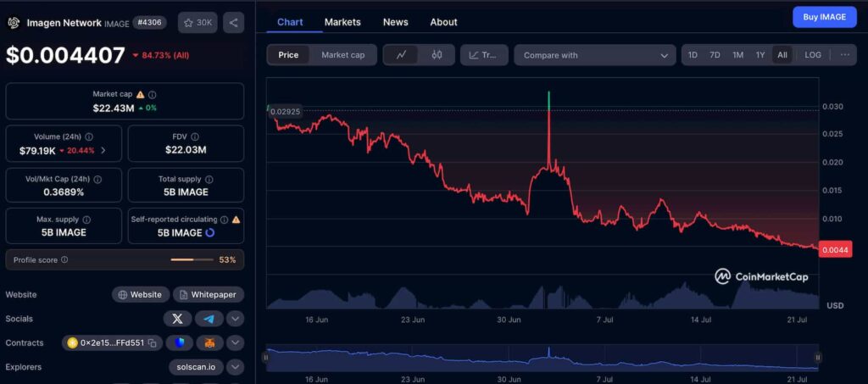The image size is (868, 384).
Task: Open TradingView chart button
Action: (484, 55)
